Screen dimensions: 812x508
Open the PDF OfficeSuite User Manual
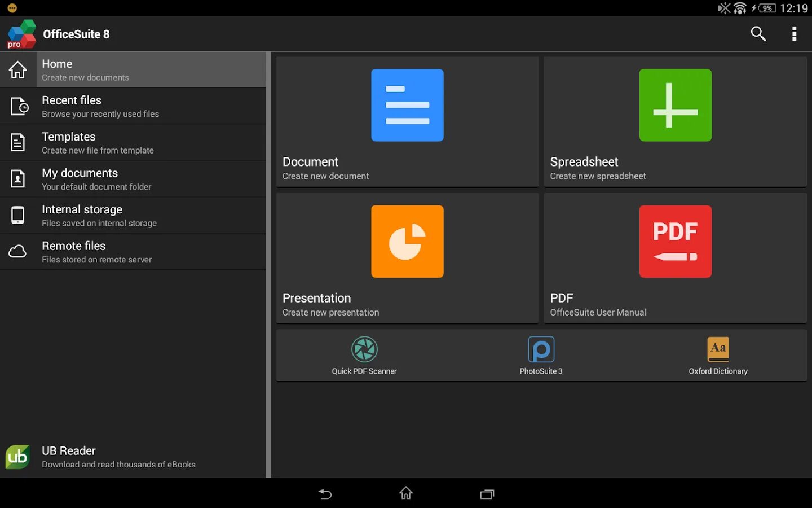click(x=674, y=257)
